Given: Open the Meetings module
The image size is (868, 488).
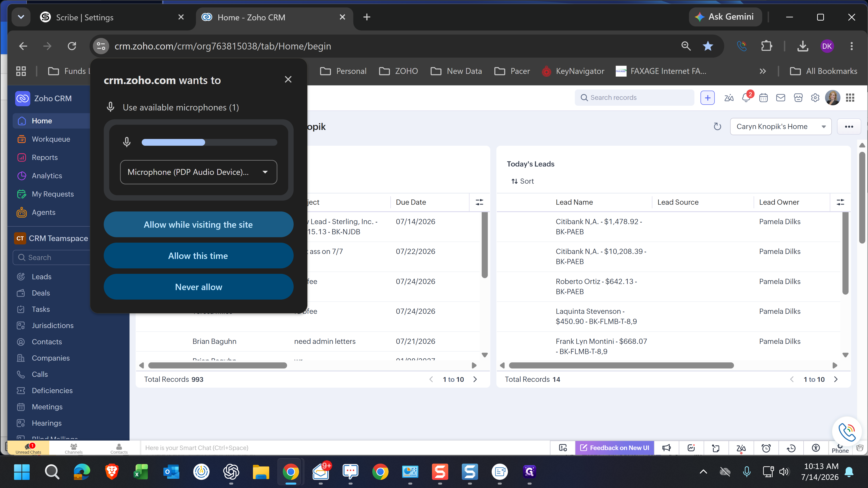Looking at the screenshot, I should tap(47, 407).
